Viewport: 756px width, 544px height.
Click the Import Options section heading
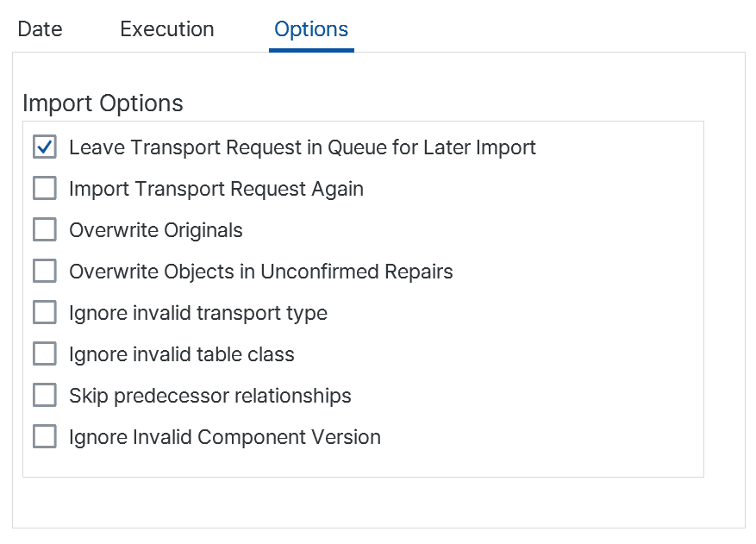[103, 103]
